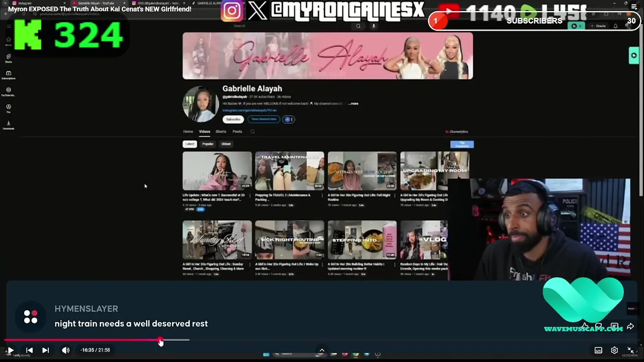Viewport: 644px width, 362px height.
Task: Click YouTube sidebar Shorts icon in the video
Action: pyautogui.click(x=9, y=58)
